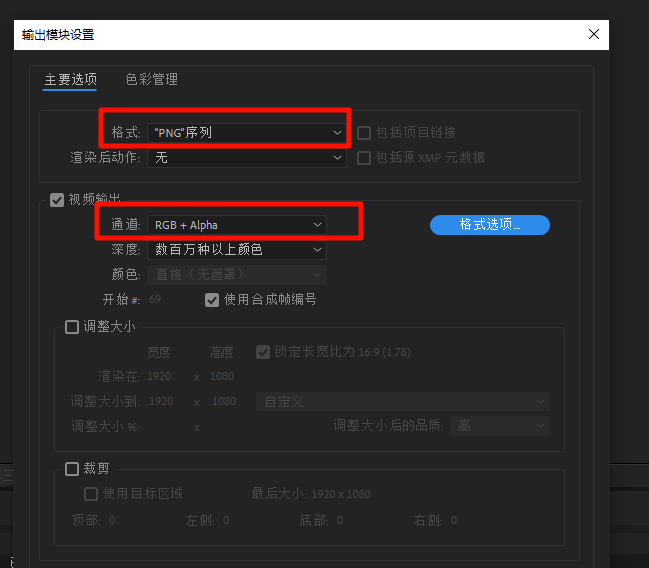This screenshot has height=568, width=649.
Task: Enable the 调整大小 checkbox
Action: tap(72, 327)
